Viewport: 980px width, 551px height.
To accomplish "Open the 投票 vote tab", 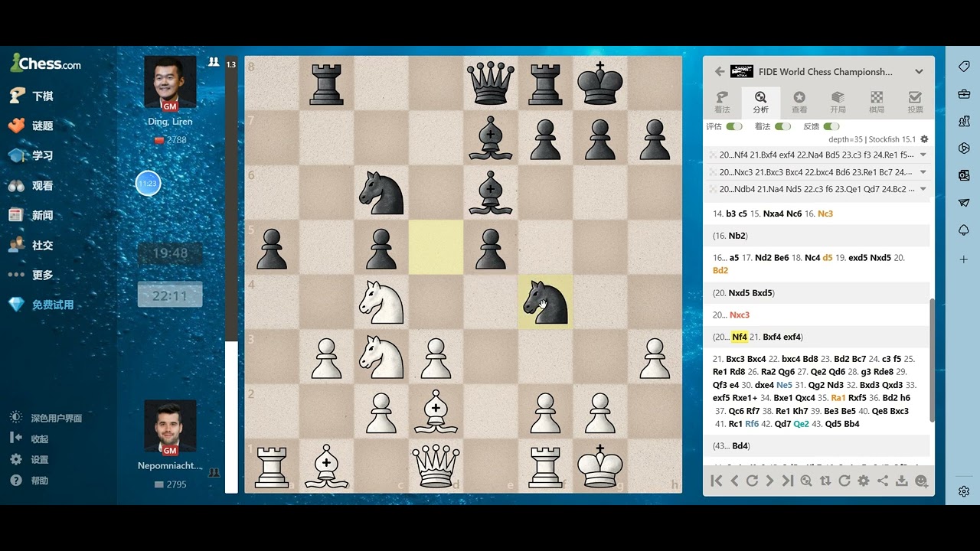I will click(915, 103).
